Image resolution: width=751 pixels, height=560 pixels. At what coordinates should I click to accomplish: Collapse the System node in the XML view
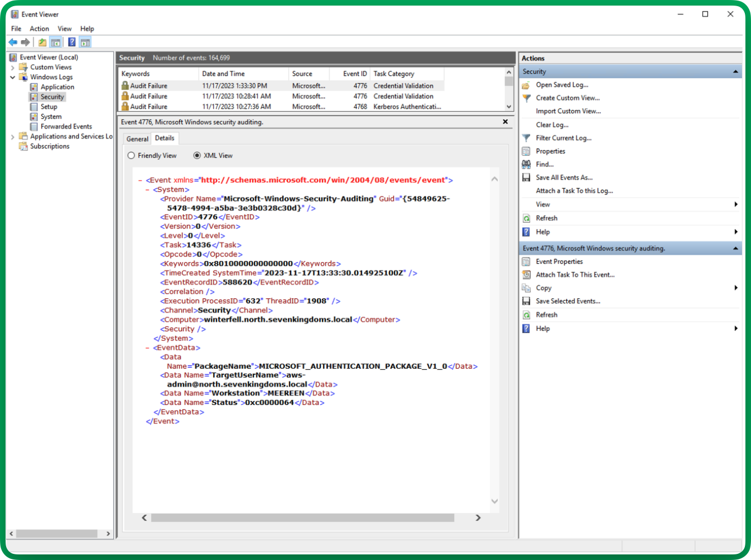[x=148, y=190]
